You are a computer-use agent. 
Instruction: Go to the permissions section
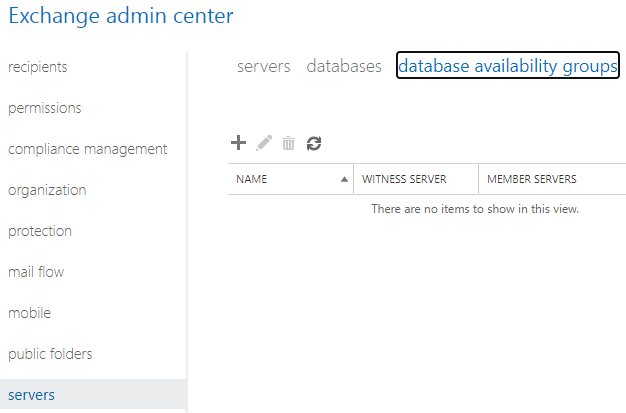point(44,108)
